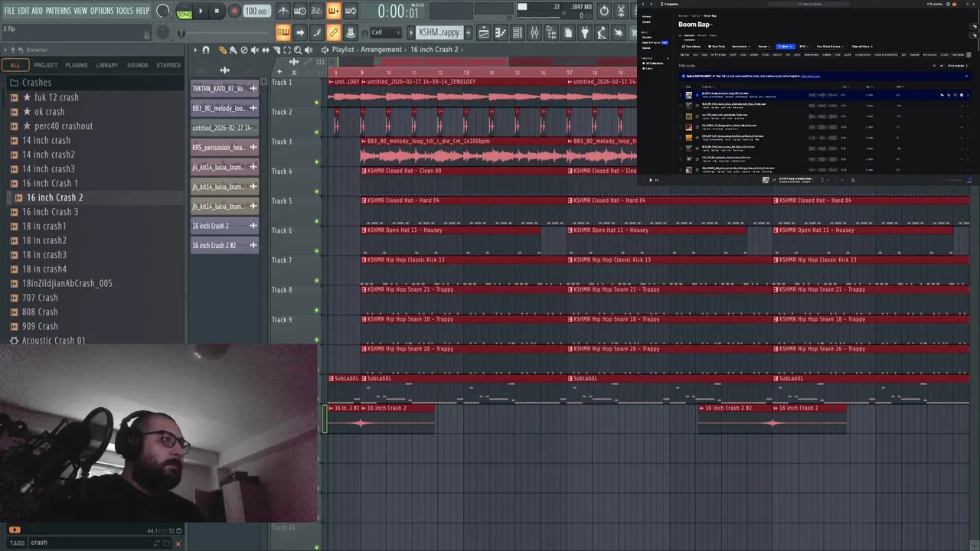
Task: Select the Slice tool in playlist
Action: click(x=276, y=50)
